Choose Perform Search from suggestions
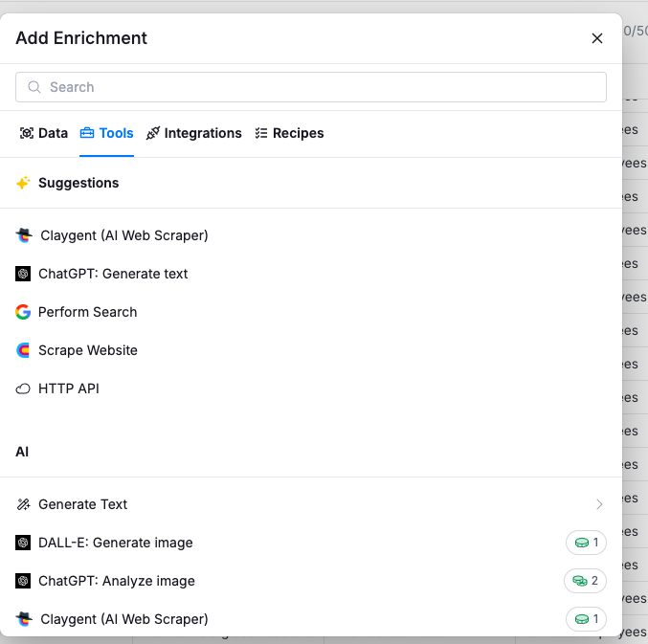The image size is (648, 644). [x=87, y=312]
